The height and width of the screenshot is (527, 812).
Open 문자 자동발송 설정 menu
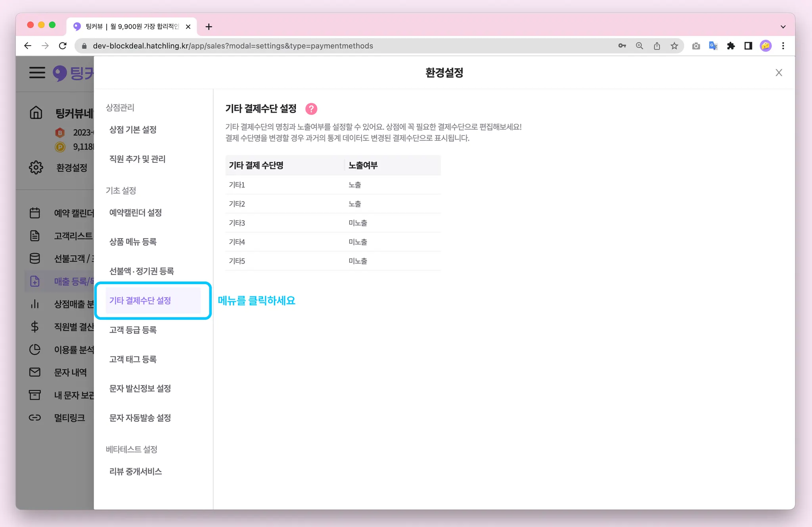tap(140, 418)
